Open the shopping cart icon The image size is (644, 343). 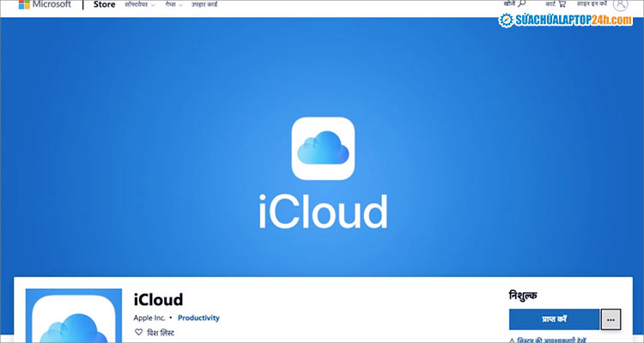click(562, 3)
